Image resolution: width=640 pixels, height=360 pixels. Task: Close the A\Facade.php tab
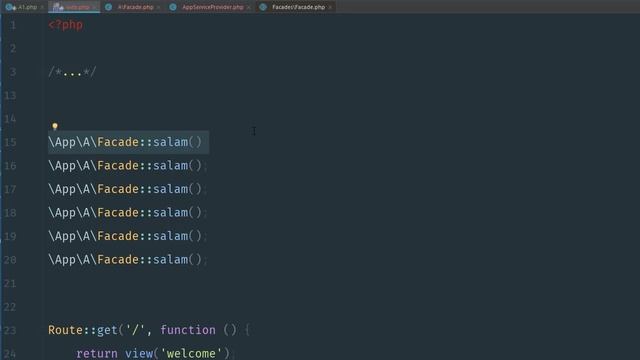pos(158,7)
